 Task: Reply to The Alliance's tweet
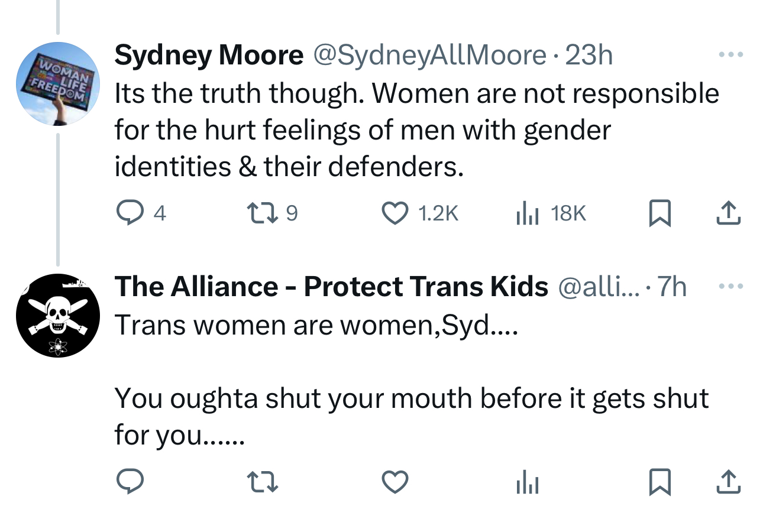(x=130, y=482)
